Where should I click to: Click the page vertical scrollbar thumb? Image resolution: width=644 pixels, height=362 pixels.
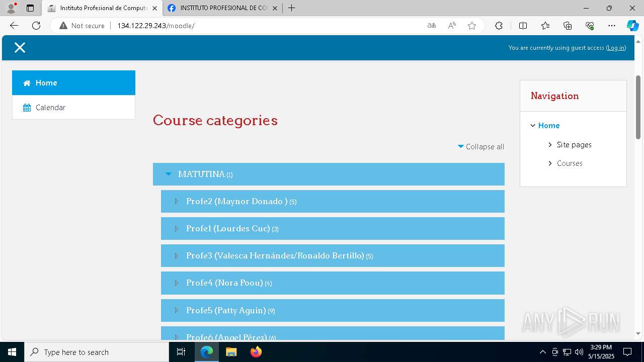pyautogui.click(x=638, y=107)
